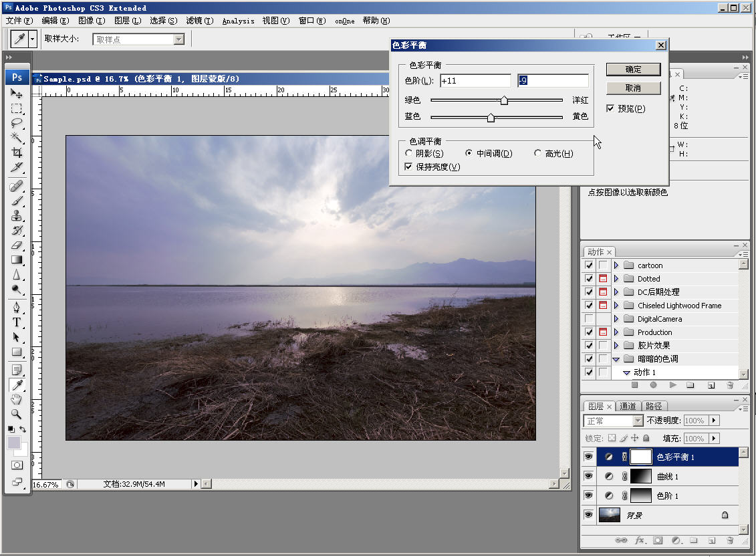Toggle the 保持亮度 checkbox

tap(409, 167)
